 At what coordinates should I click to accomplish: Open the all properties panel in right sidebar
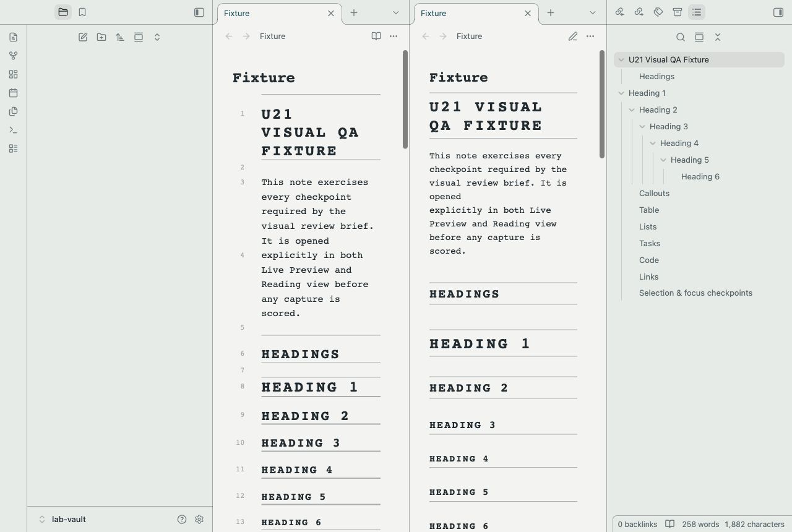click(x=678, y=12)
